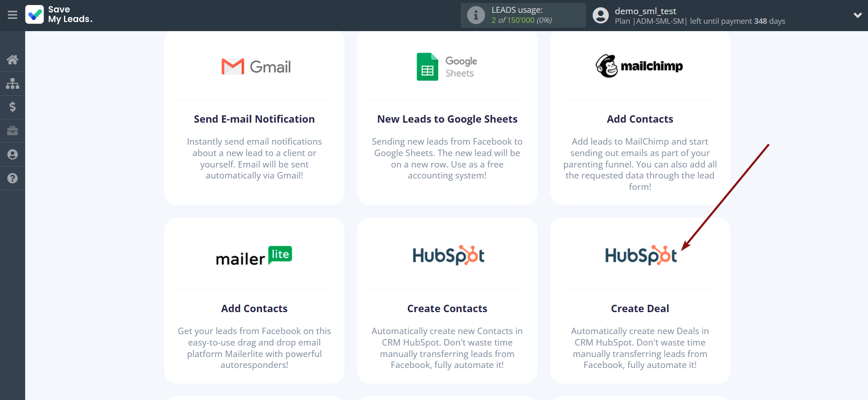868x400 pixels.
Task: Expand the account dropdown chevron
Action: (x=857, y=15)
